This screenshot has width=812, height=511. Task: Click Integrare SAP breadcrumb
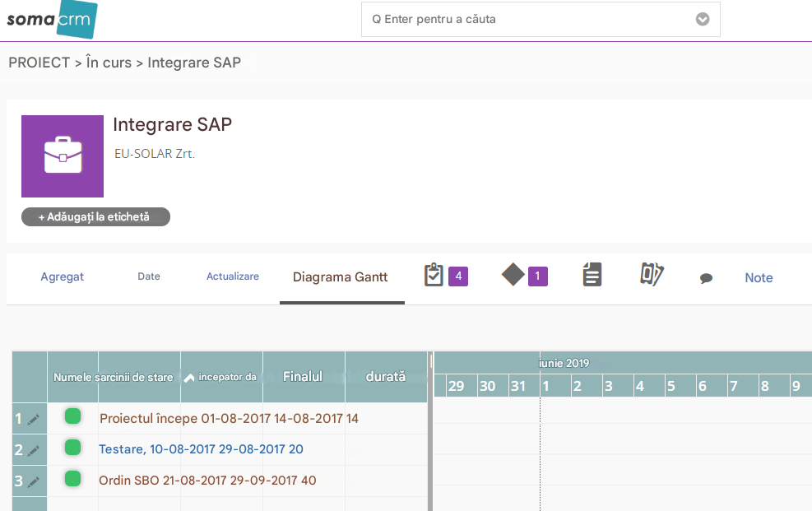click(x=194, y=63)
